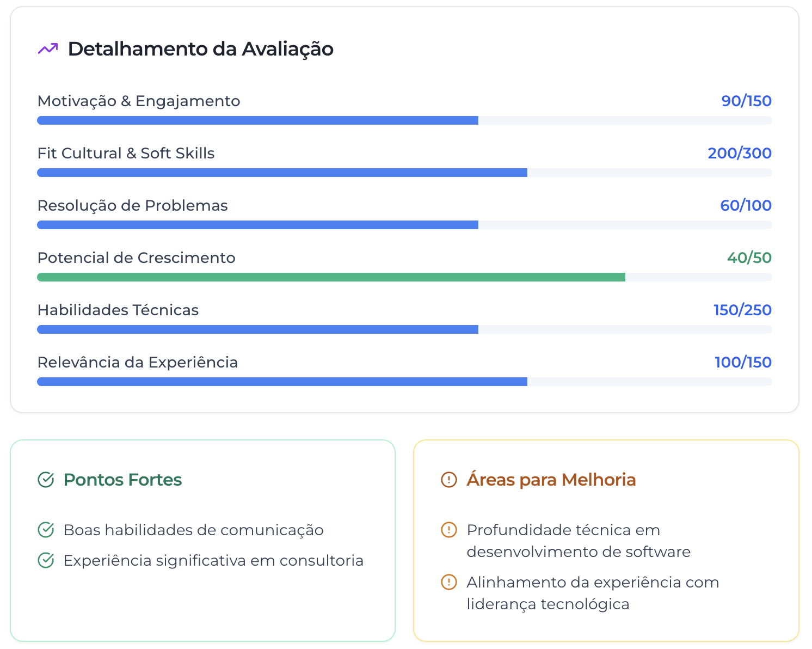This screenshot has width=812, height=649.
Task: Select the Fit Cultural & Soft Skills label
Action: pos(126,153)
